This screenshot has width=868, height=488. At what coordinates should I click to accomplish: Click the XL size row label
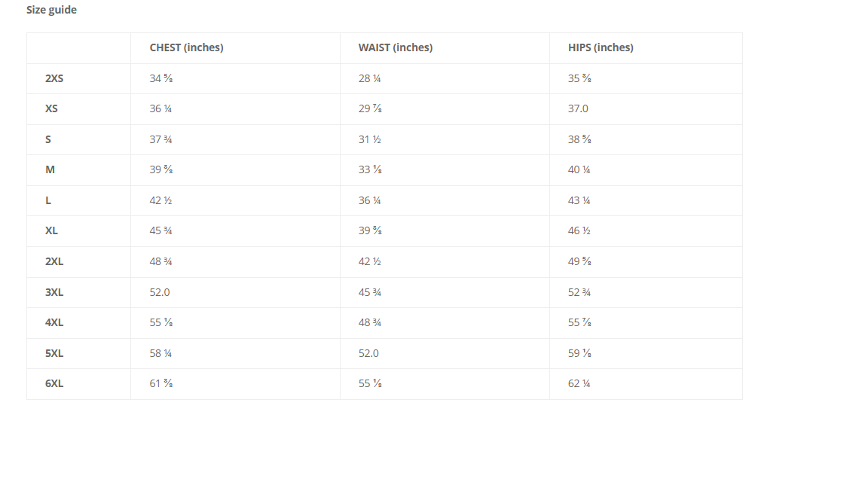[x=51, y=230]
